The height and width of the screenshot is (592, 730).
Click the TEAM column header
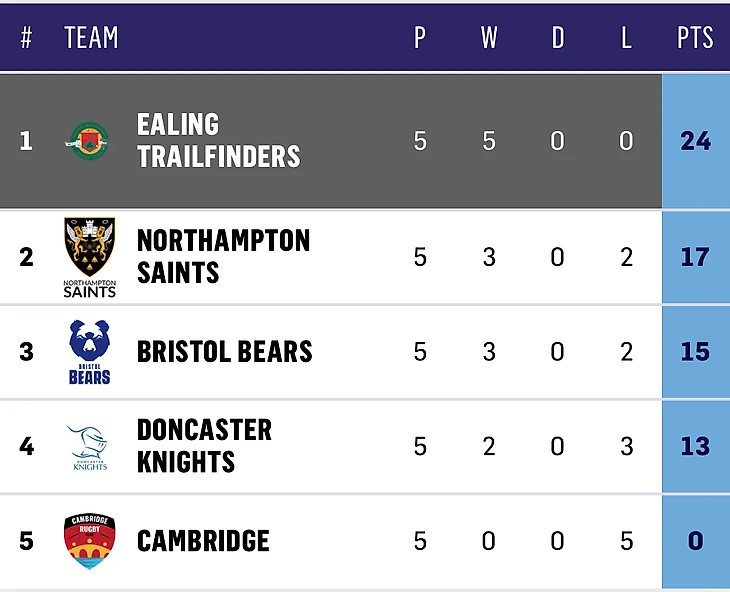(91, 38)
